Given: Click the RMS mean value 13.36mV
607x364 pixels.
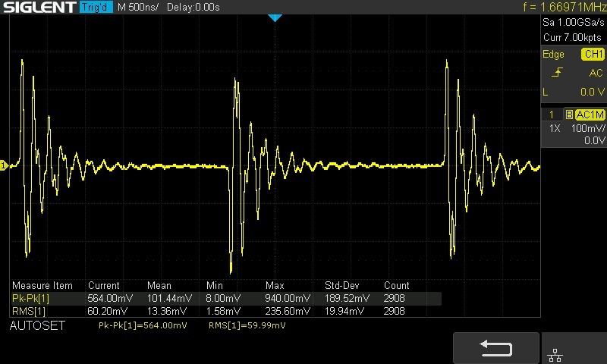Looking at the screenshot, I should click(x=166, y=311).
